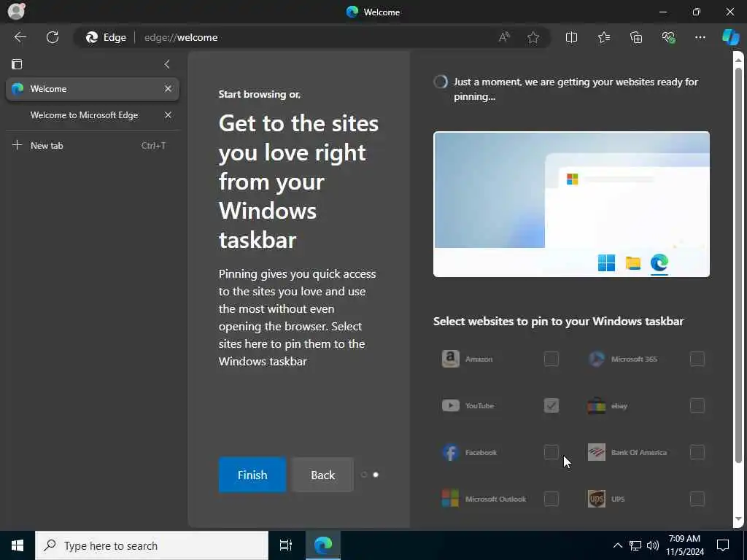Viewport: 747px width, 560px height.
Task: Click the Read aloud icon in the address bar
Action: click(504, 37)
